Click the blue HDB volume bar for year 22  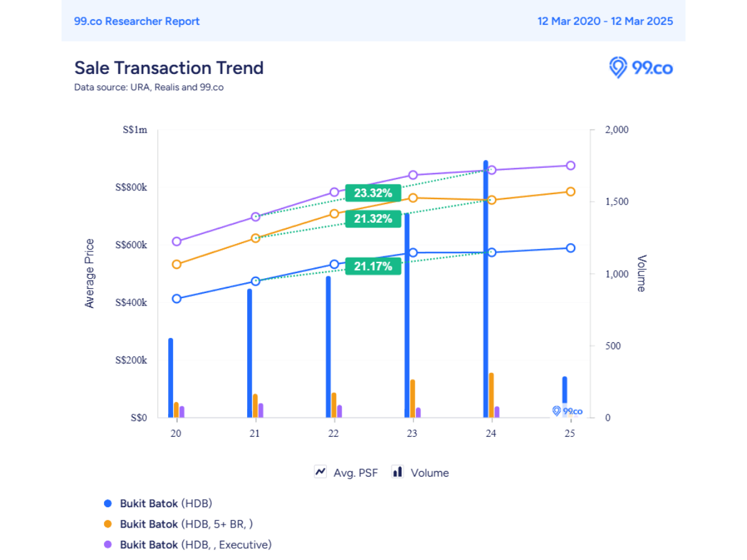[328, 347]
